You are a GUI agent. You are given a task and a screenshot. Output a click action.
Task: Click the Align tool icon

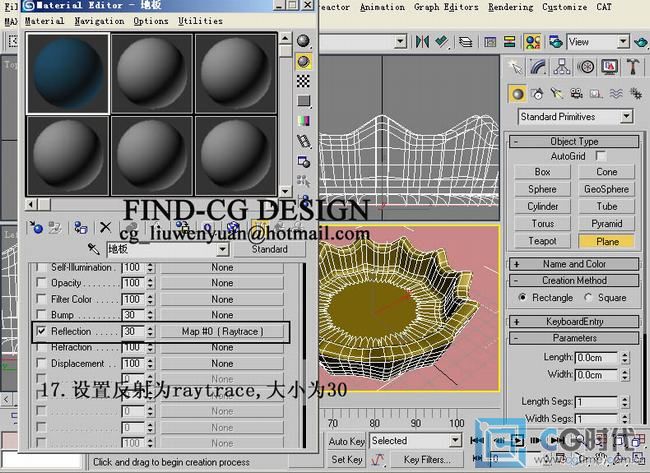pyautogui.click(x=442, y=41)
